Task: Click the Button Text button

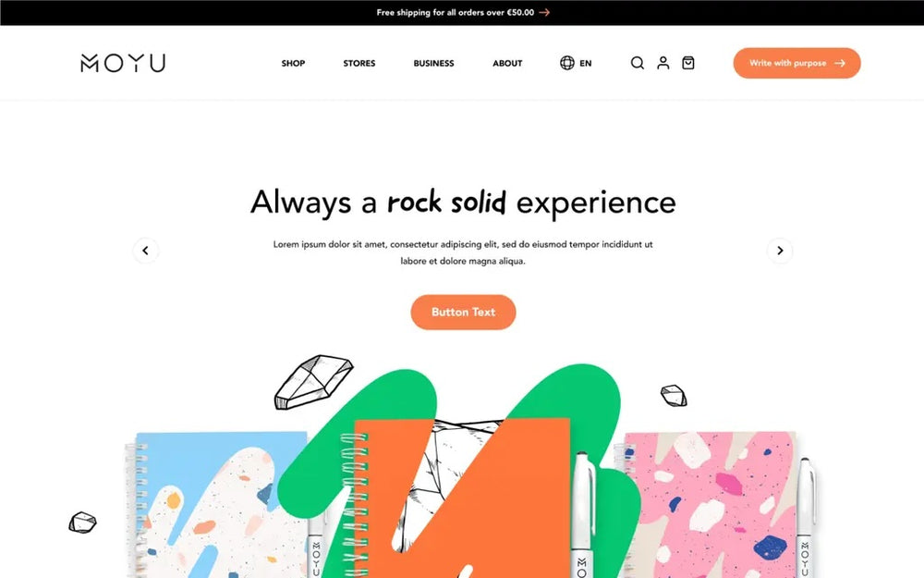Action: (463, 312)
